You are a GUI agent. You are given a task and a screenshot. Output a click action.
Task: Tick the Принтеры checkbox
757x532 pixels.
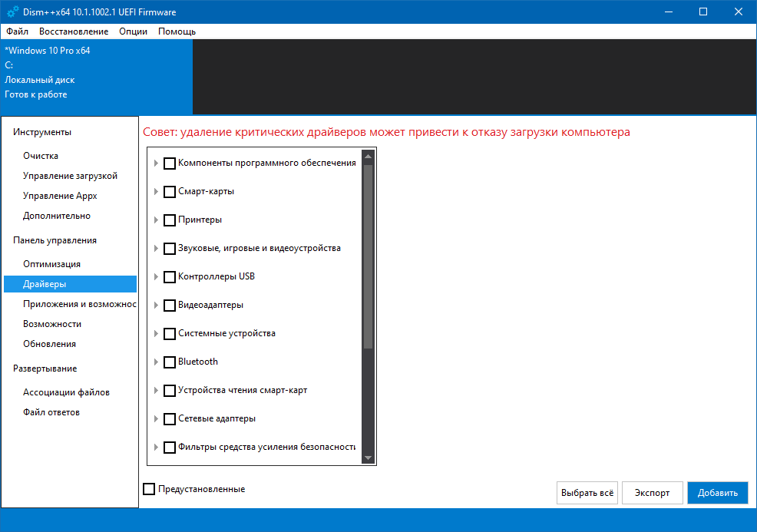point(170,220)
